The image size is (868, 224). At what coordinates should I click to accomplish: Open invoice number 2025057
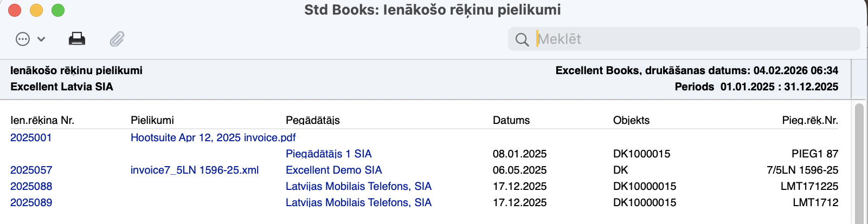31,170
